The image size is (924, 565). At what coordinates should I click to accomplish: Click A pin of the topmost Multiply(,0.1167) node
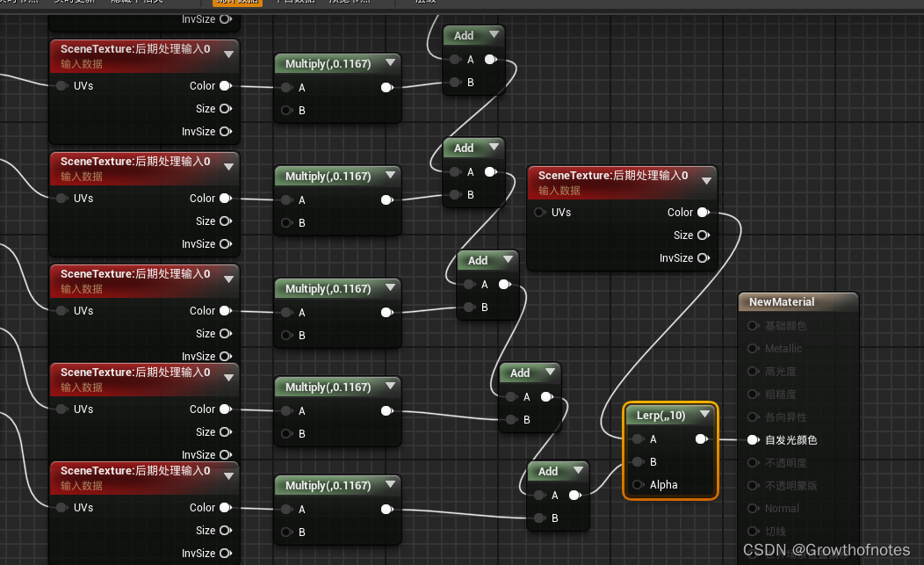[x=286, y=88]
